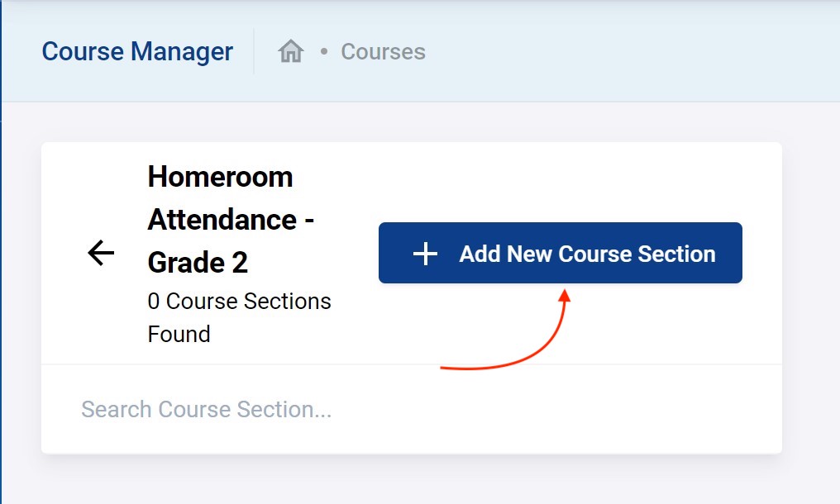Image resolution: width=840 pixels, height=504 pixels.
Task: Select the word Homeroom in the heading
Action: click(x=220, y=177)
